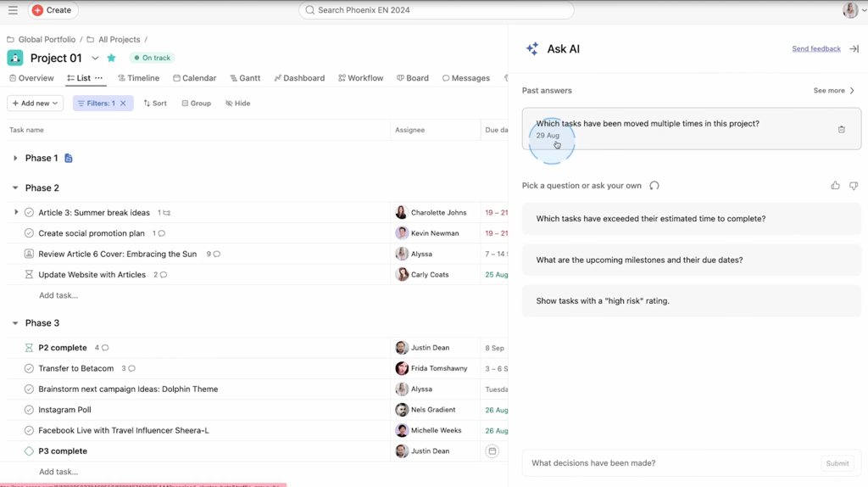
Task: Give thumbs down on suggestions
Action: [x=854, y=186]
